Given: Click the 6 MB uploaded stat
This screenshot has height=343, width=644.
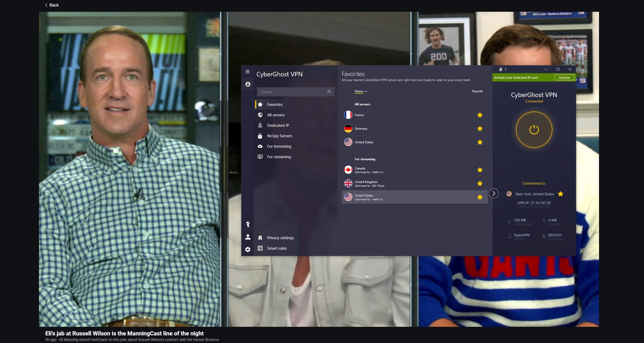Looking at the screenshot, I should point(552,220).
